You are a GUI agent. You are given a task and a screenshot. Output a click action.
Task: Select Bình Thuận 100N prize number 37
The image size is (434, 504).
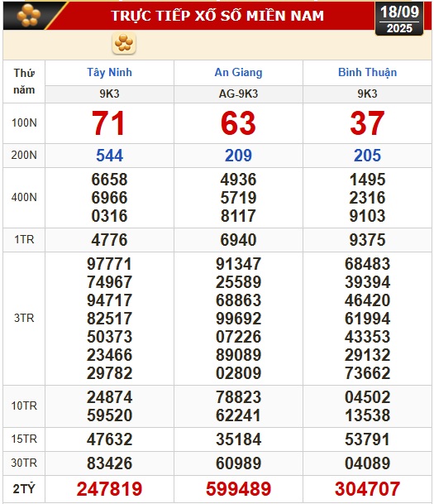(367, 123)
